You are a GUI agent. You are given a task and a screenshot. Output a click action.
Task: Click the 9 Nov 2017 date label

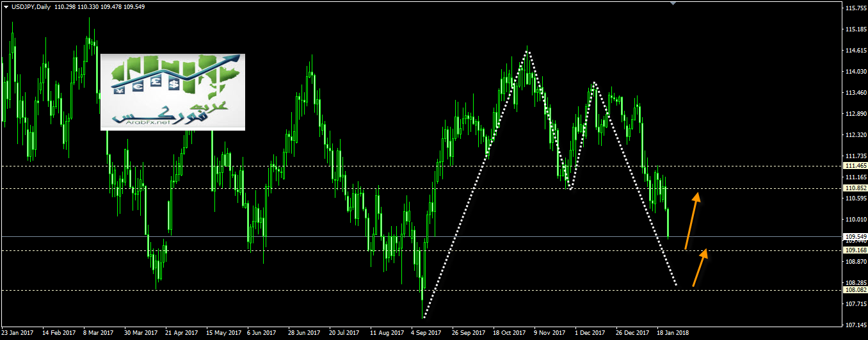[x=549, y=334]
